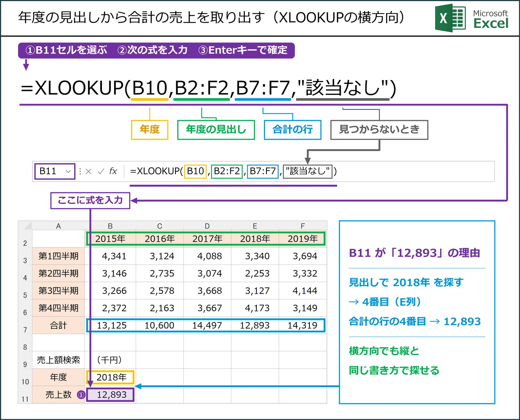Screen dimensions: 520x420
Task: Select column E header
Action: (255, 226)
